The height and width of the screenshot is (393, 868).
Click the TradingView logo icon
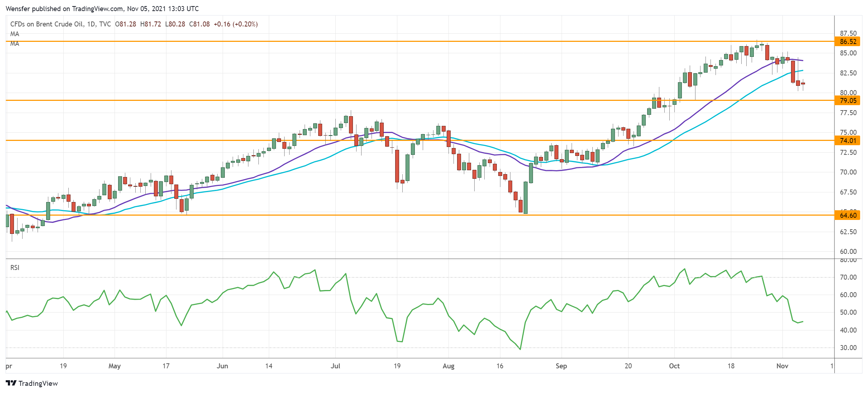11,383
